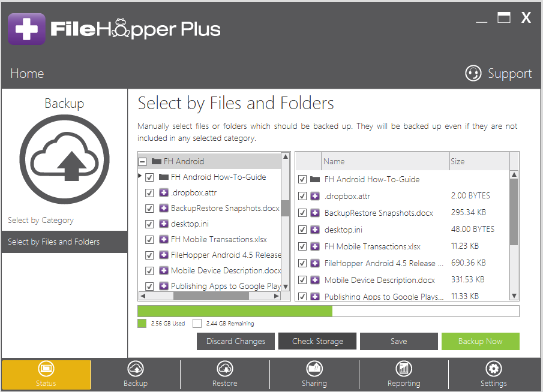Screen dimensions: 543x392
Task: Click the Mobile Device Description.docx icon in tree
Action: (164, 270)
